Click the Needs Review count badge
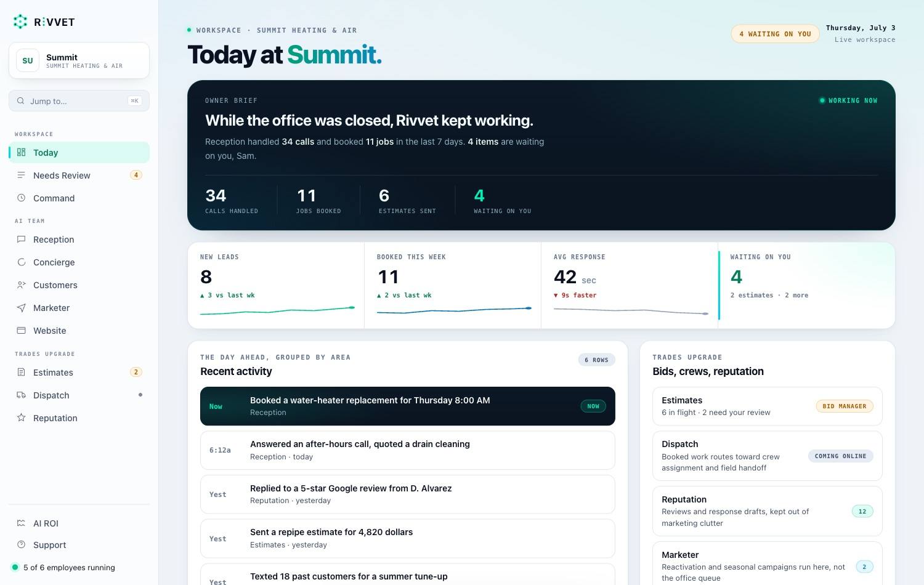Image resolution: width=924 pixels, height=585 pixels. tap(136, 175)
